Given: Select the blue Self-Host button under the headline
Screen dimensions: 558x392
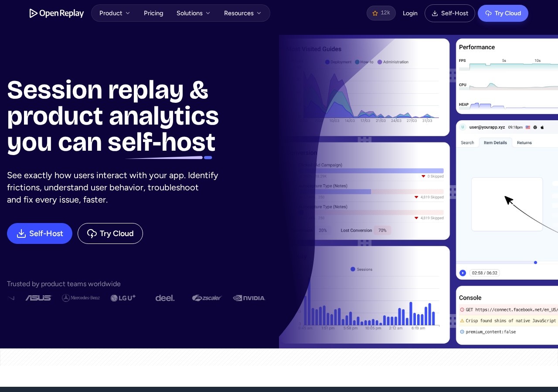Looking at the screenshot, I should (40, 233).
